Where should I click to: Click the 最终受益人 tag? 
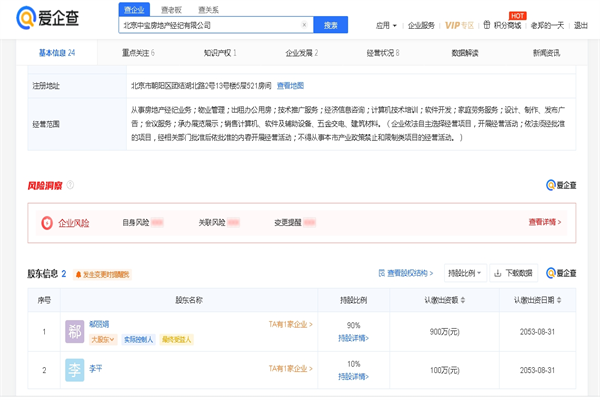[176, 340]
